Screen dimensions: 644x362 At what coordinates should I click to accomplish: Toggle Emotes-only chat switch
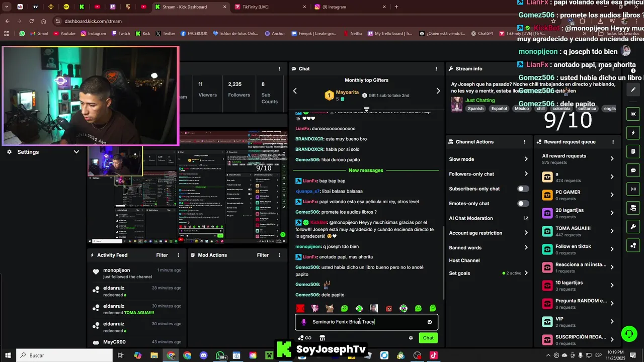pyautogui.click(x=523, y=204)
